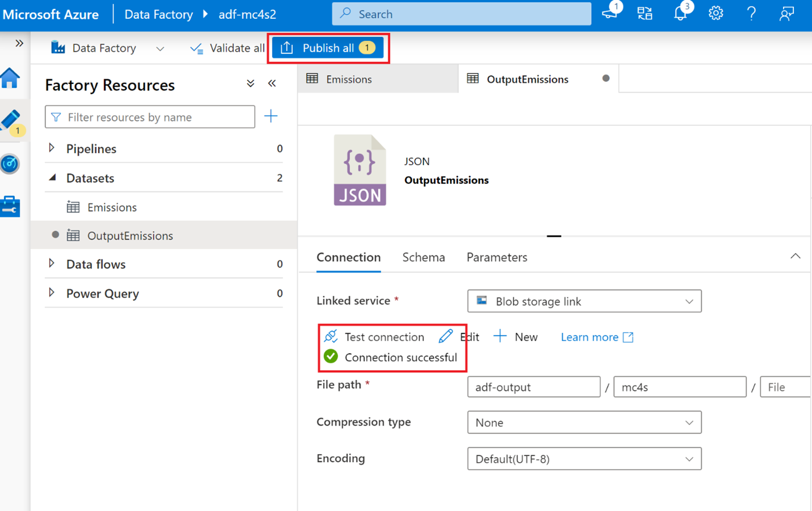Expand the left navigation with double-chevron
Screen dimensions: 812x511
click(x=19, y=43)
